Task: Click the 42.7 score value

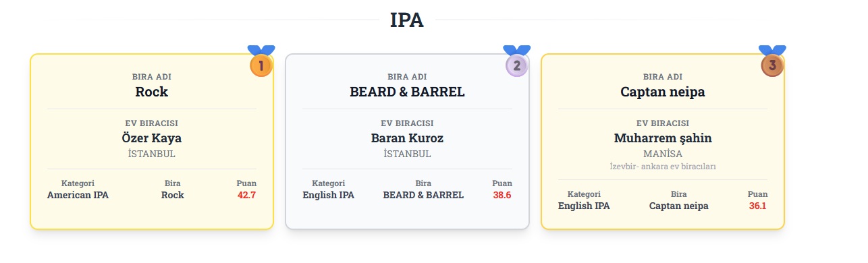Action: pos(247,195)
